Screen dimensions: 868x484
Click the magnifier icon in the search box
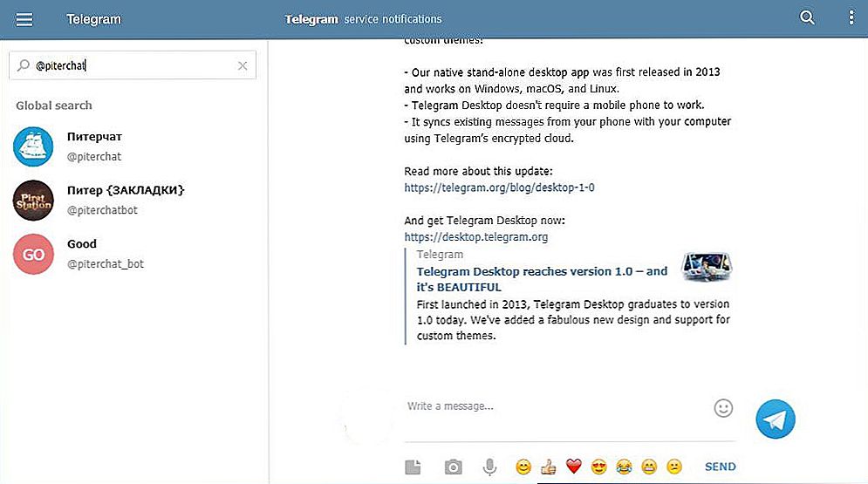tap(24, 65)
